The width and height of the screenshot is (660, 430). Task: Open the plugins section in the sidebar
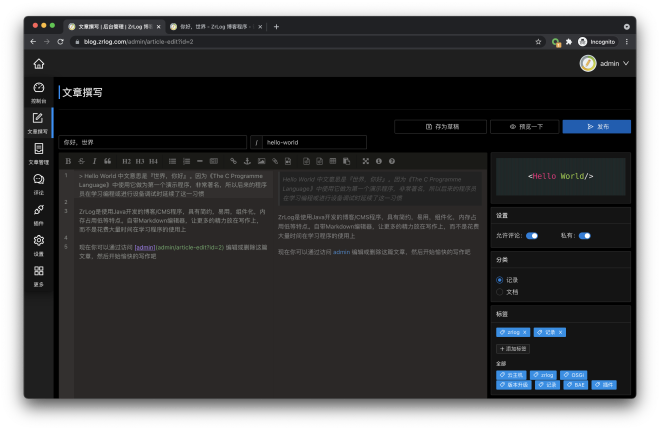(x=39, y=215)
